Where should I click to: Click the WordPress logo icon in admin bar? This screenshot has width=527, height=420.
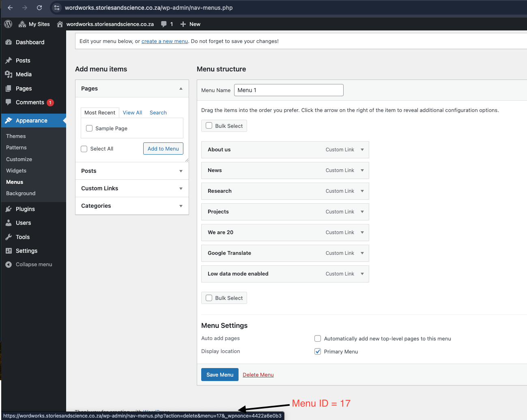click(x=8, y=24)
